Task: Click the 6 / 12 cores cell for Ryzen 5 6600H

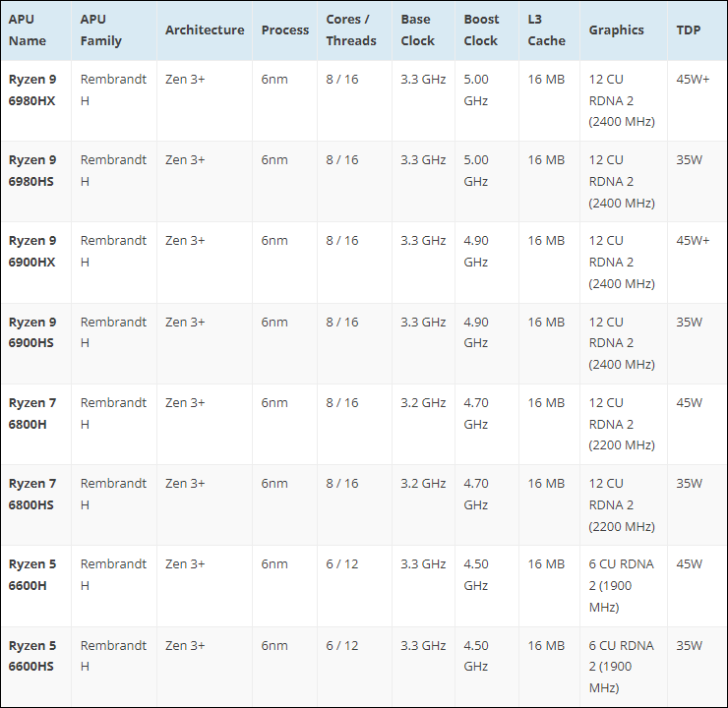Action: tap(342, 564)
